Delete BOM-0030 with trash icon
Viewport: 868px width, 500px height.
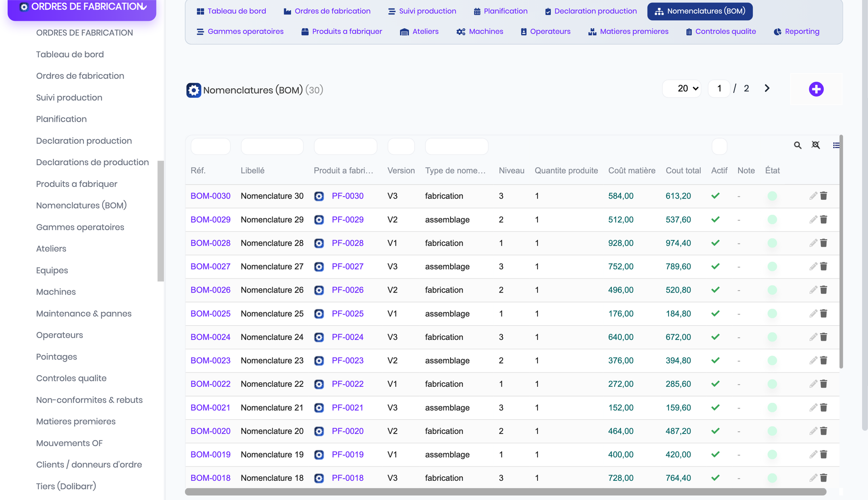point(824,196)
